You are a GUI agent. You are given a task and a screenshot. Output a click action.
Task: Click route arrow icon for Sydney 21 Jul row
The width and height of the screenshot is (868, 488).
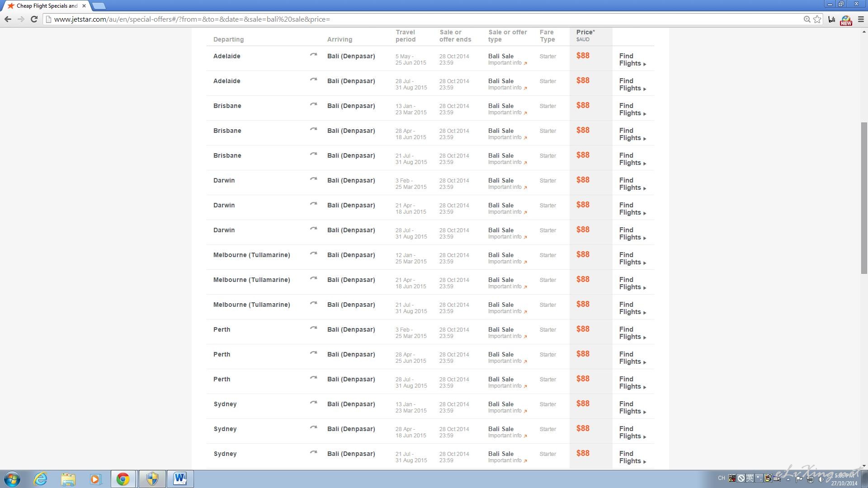tap(313, 452)
